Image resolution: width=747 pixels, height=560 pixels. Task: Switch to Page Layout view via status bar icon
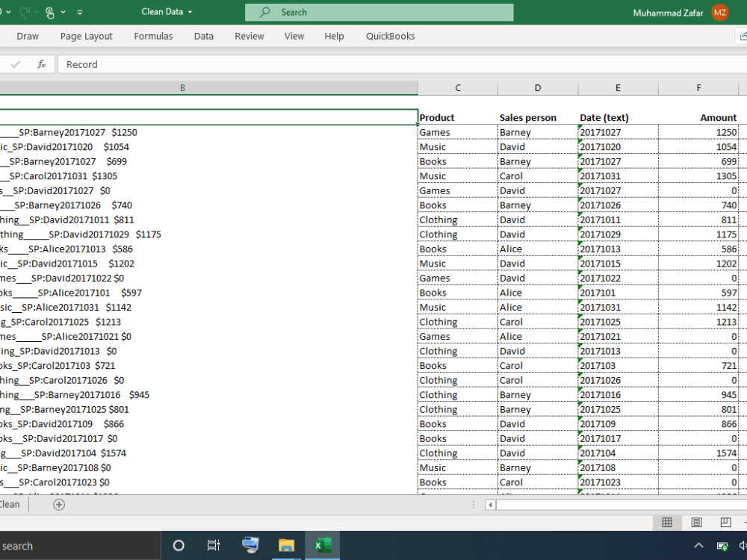coord(696,523)
